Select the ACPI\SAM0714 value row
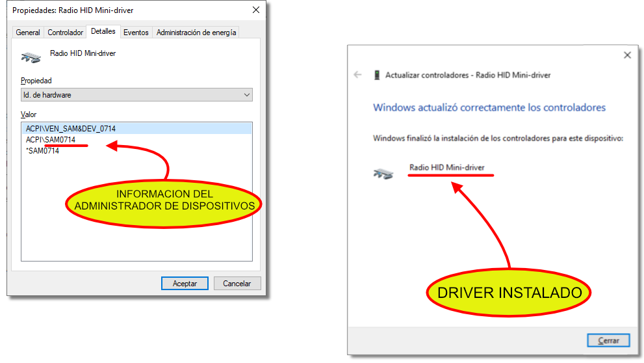The height and width of the screenshot is (363, 644). (x=136, y=140)
